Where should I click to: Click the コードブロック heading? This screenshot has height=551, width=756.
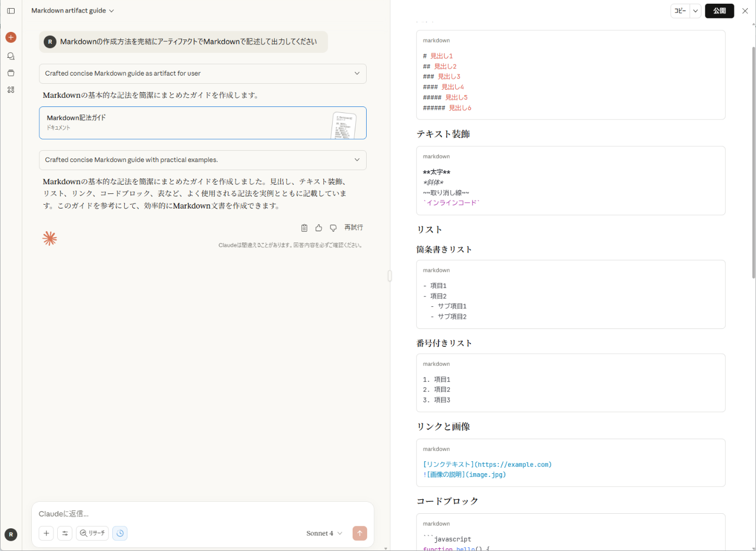pos(448,501)
